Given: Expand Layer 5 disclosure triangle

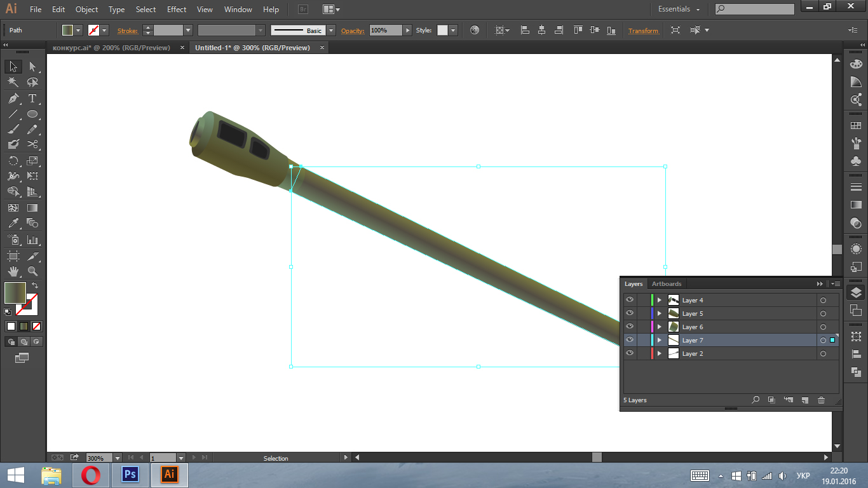Looking at the screenshot, I should pyautogui.click(x=660, y=313).
